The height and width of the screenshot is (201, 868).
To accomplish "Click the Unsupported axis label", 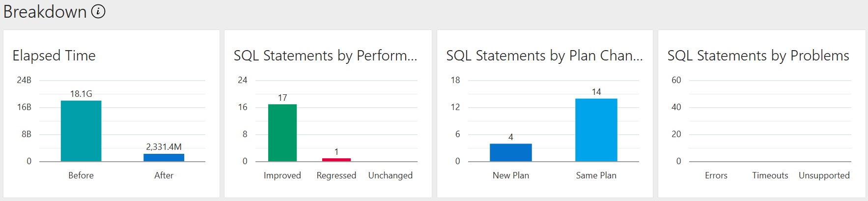I will [x=824, y=175].
